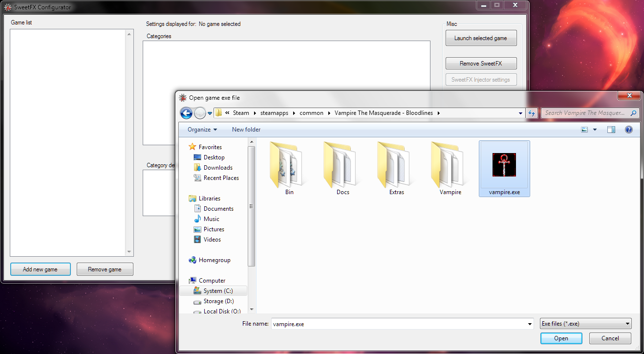Open the recent locations dropdown arrow
This screenshot has height=354, width=644.
coord(210,113)
